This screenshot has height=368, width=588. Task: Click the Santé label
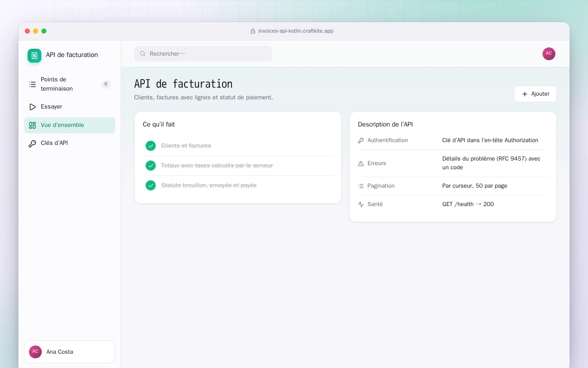pyautogui.click(x=375, y=204)
